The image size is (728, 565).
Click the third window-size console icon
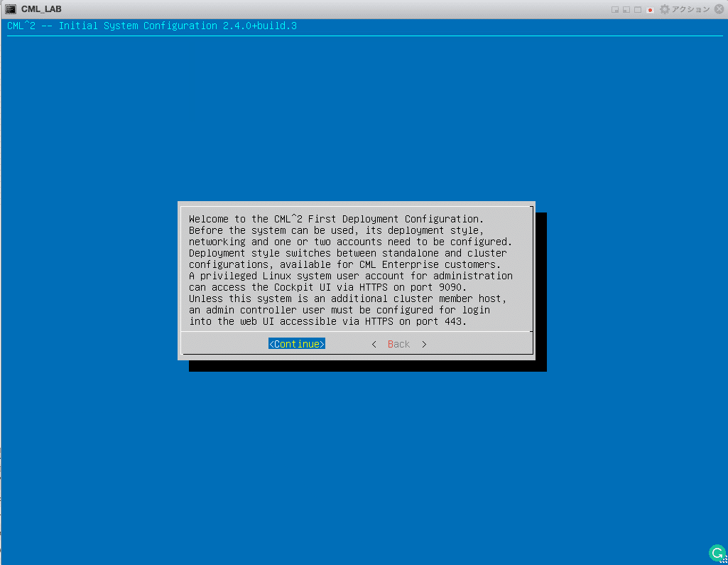pos(638,10)
